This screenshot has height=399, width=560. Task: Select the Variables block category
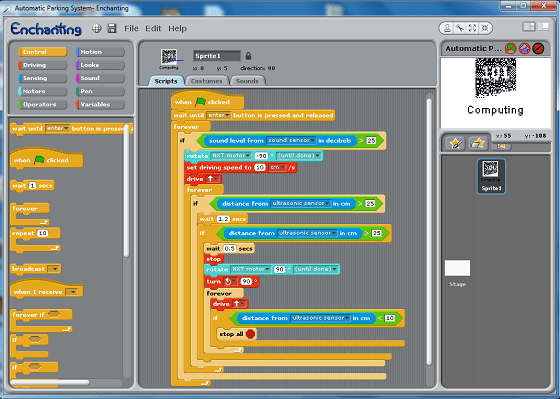coord(100,104)
